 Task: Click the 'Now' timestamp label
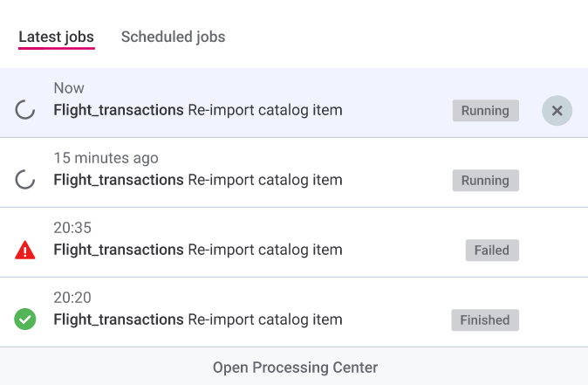coord(69,88)
